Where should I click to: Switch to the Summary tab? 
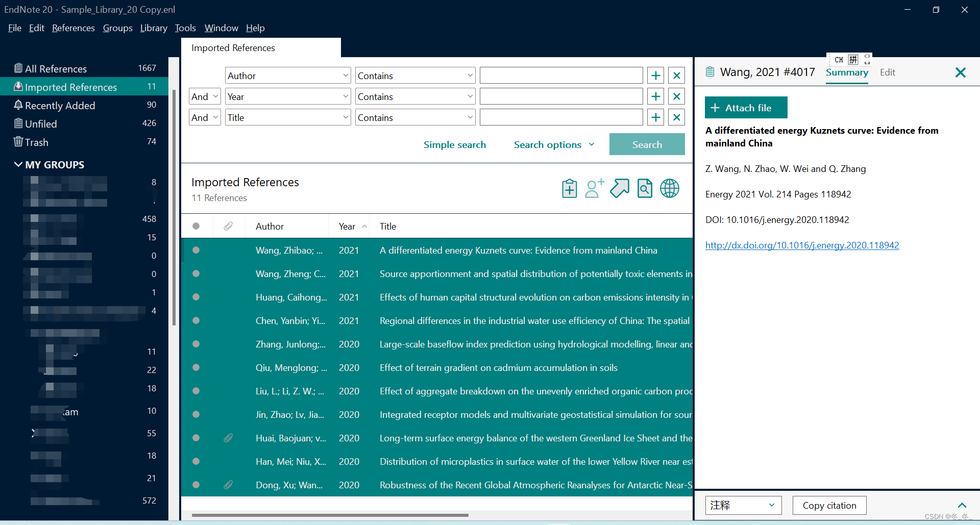point(847,72)
